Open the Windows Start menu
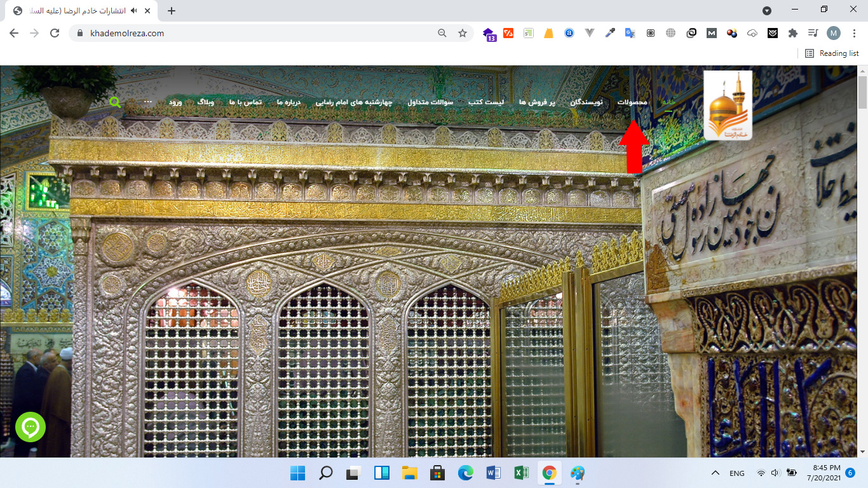Viewport: 868px width, 488px height. (x=297, y=473)
